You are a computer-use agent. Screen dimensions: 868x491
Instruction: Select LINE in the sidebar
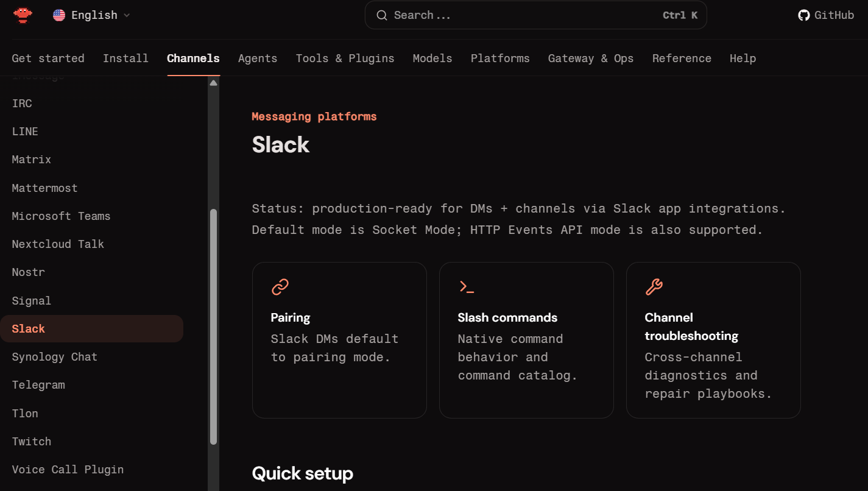coord(91,132)
